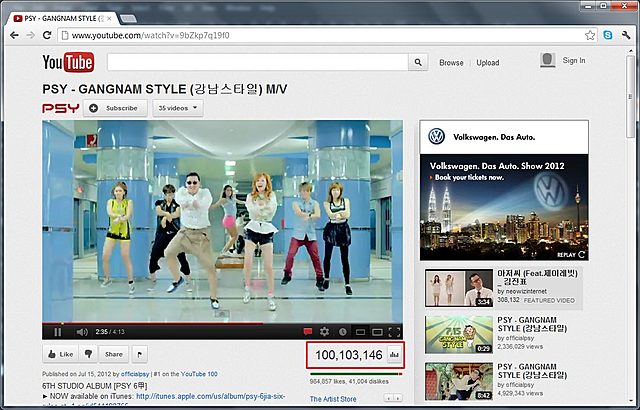Open a new browser tab
This screenshot has height=410, width=640.
[x=129, y=19]
